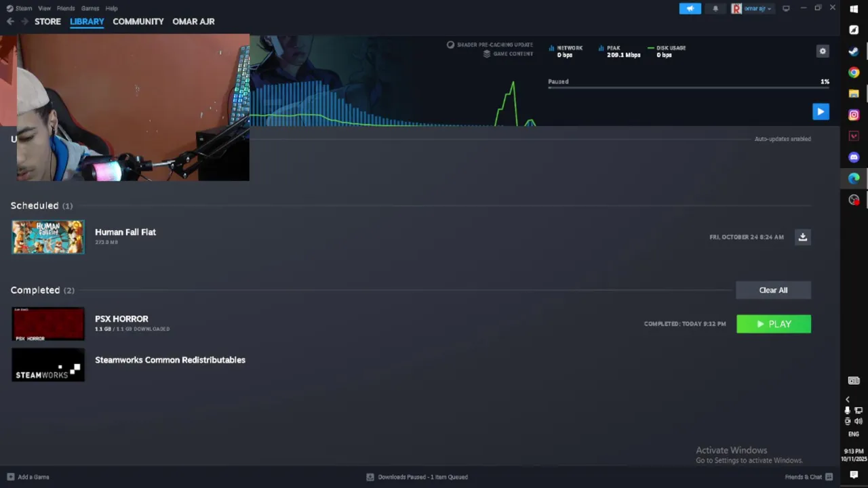Screen dimensions: 868x488
Task: Click the blue megaphone announcements button
Action: [x=690, y=8]
